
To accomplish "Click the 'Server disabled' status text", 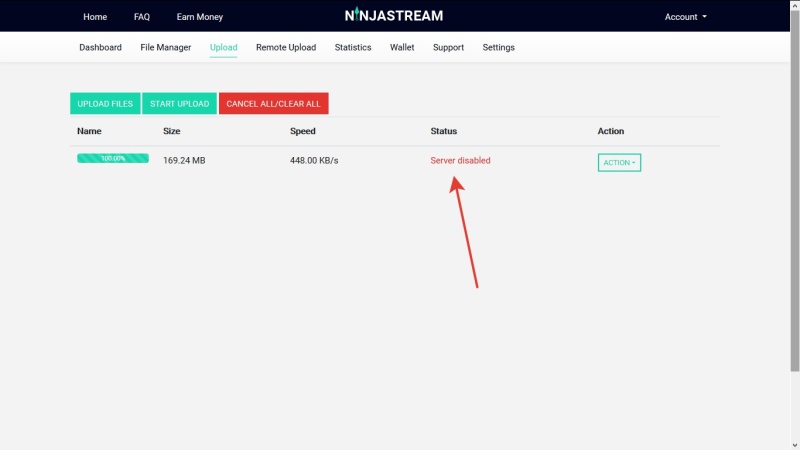I will [x=460, y=160].
